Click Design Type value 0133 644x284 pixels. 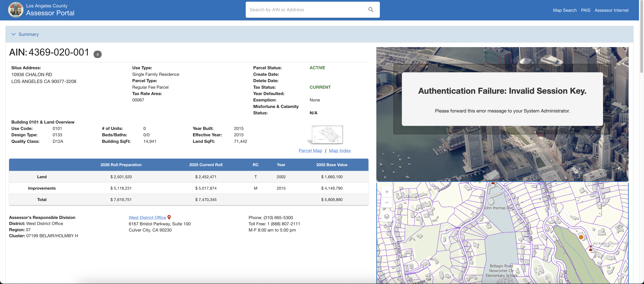pos(57,135)
